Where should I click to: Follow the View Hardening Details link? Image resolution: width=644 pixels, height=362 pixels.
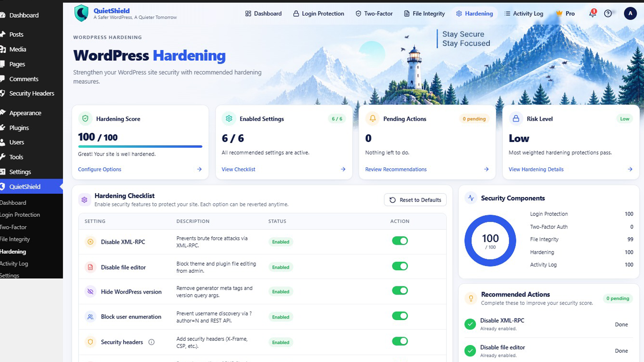click(536, 169)
